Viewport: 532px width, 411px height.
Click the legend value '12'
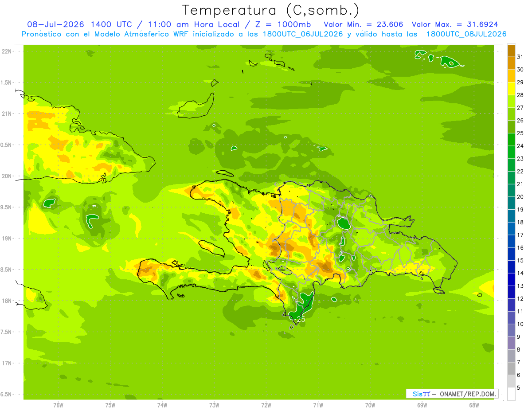[520, 299]
